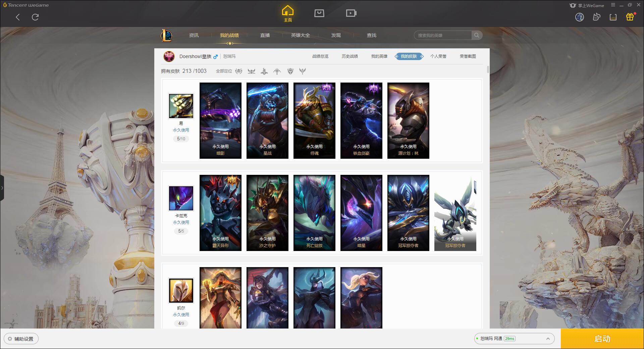Open the 暗星 skin card
Screen dimensions: 644x349
(x=361, y=213)
